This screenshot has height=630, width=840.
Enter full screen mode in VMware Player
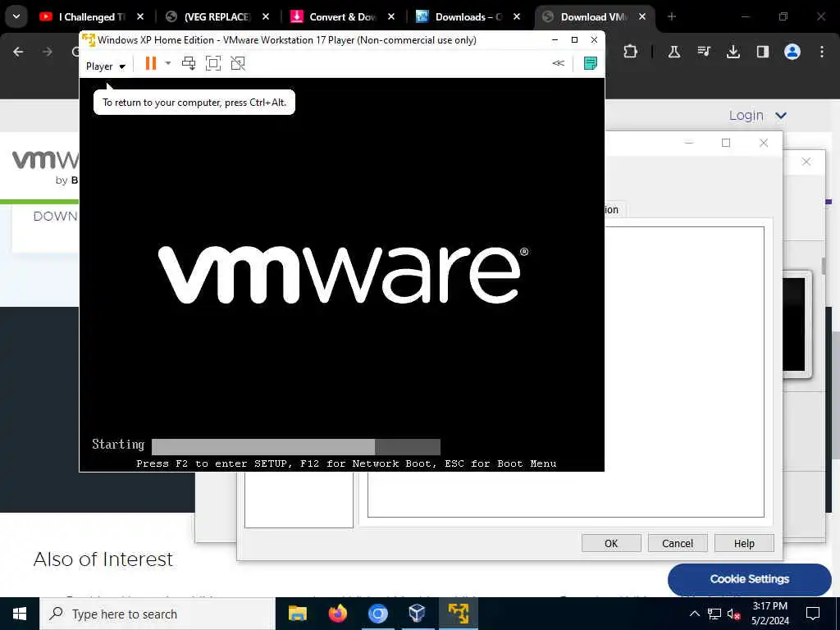213,64
